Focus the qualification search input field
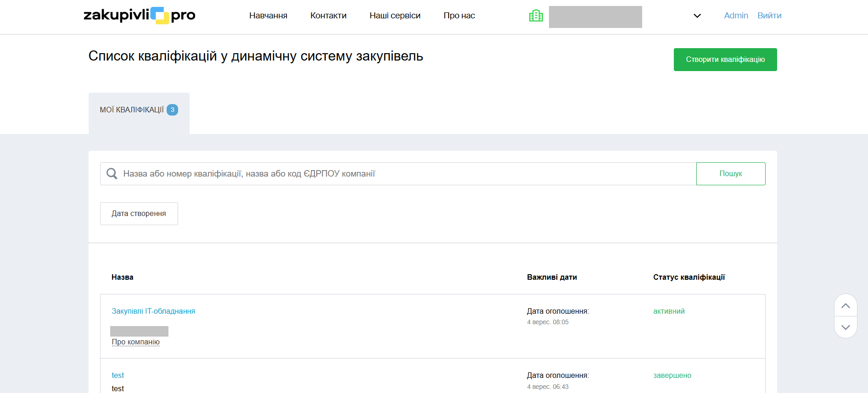 click(404, 174)
